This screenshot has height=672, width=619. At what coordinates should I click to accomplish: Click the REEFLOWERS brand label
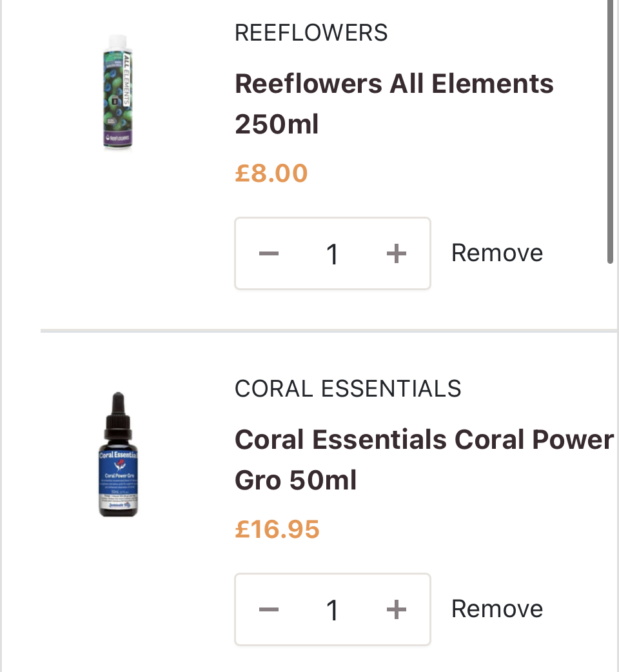(311, 32)
